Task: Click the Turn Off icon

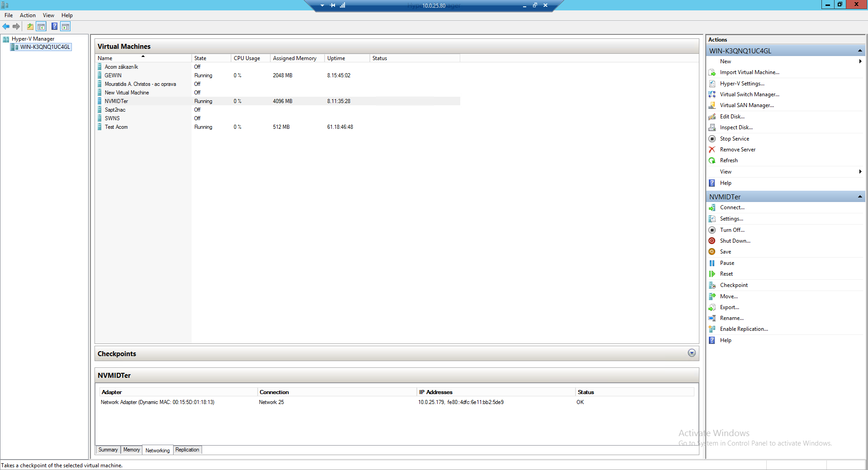Action: tap(712, 230)
